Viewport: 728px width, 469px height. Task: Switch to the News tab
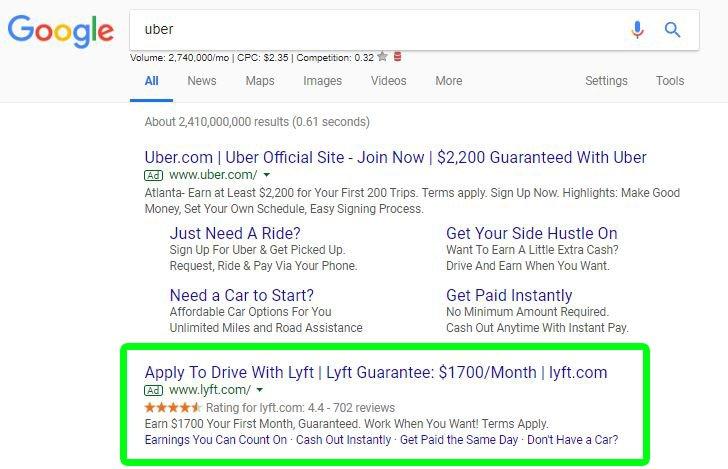pos(202,81)
